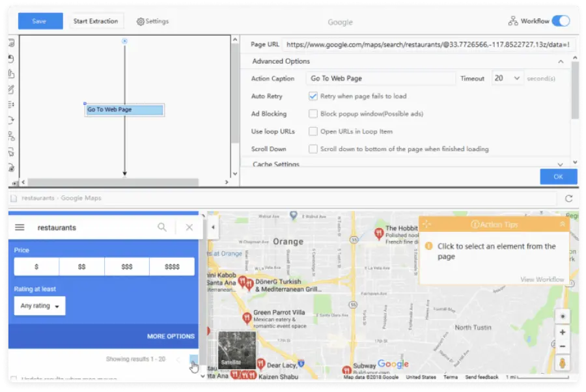Click the Street View pegman icon
This screenshot has height=392, width=586.
[563, 363]
